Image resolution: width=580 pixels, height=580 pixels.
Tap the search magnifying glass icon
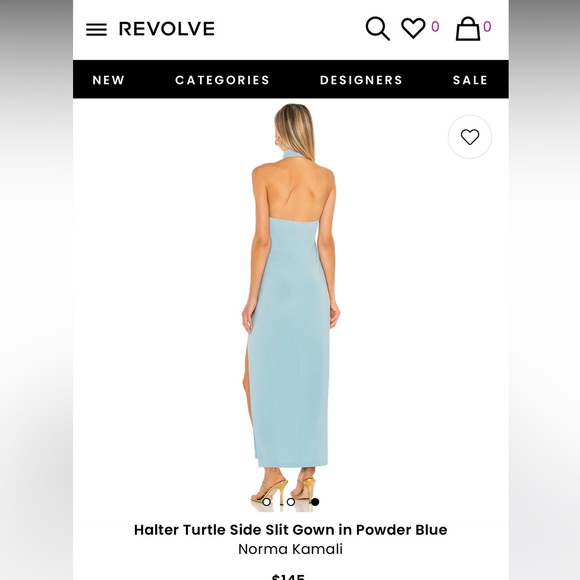point(377,28)
